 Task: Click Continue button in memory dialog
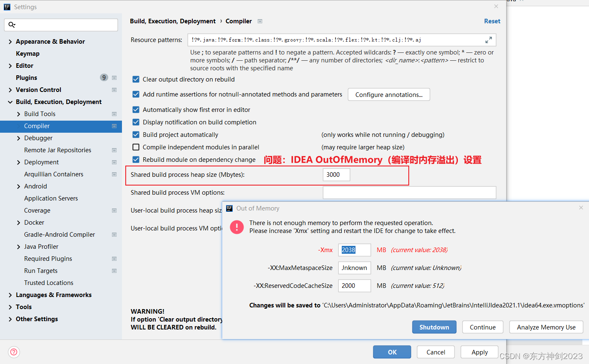pyautogui.click(x=483, y=327)
